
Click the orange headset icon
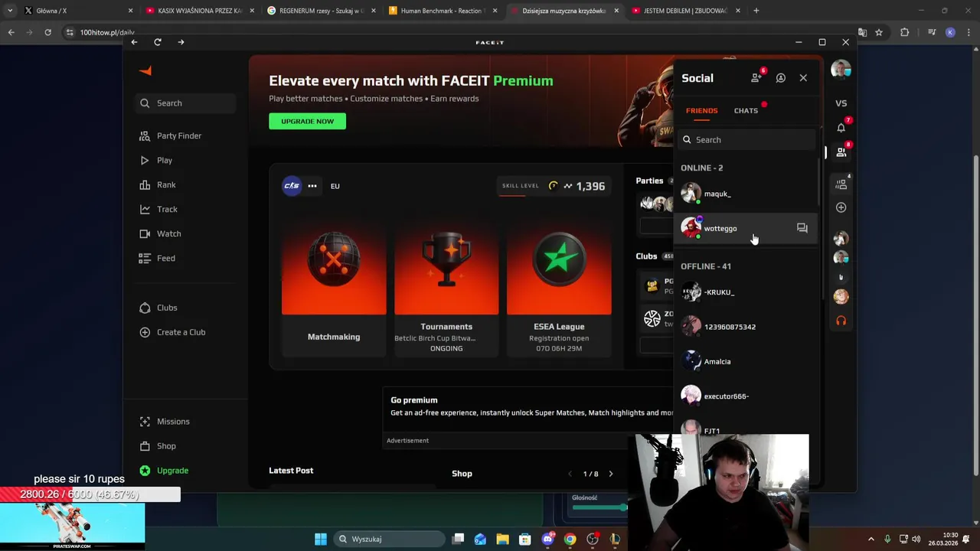(841, 321)
